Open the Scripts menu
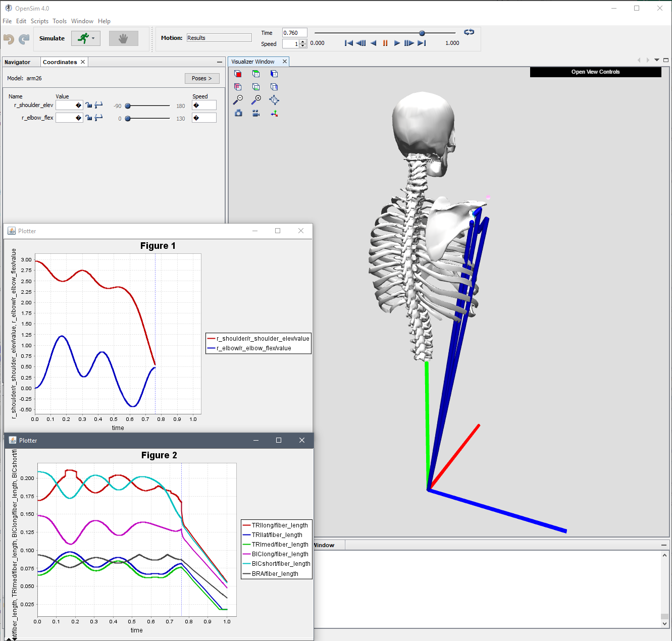 point(39,21)
